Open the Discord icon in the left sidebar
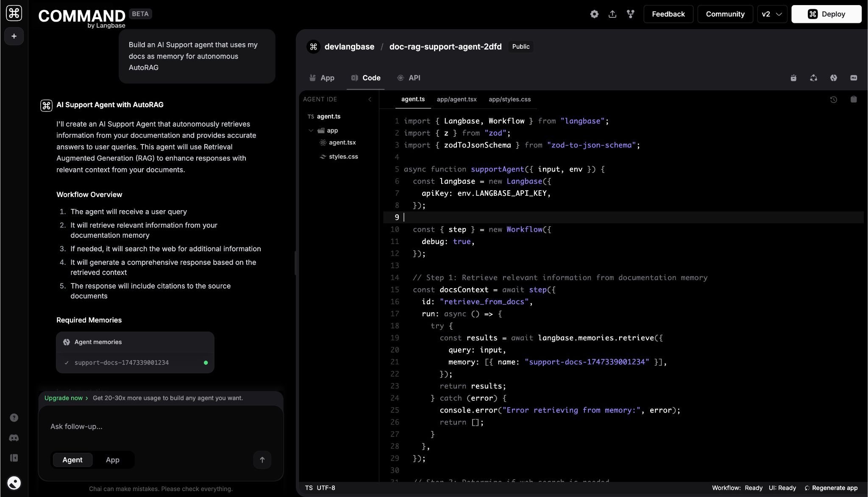The height and width of the screenshot is (497, 868). point(14,438)
